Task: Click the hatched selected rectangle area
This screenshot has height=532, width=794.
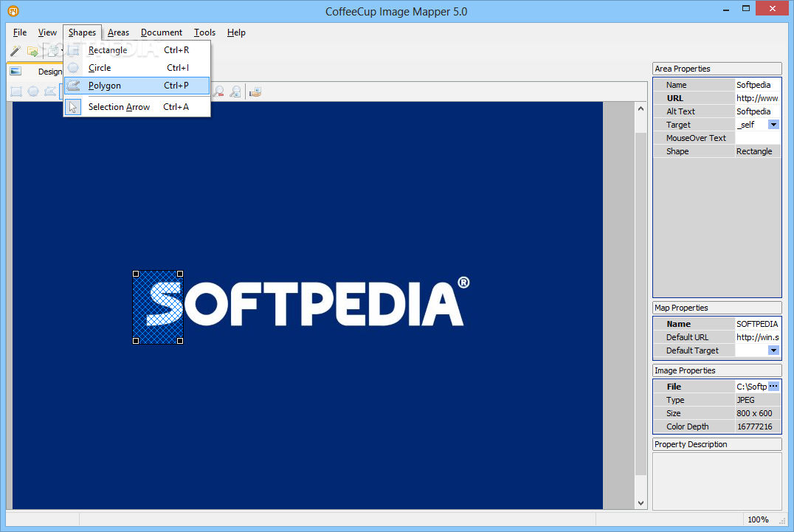Action: point(157,307)
